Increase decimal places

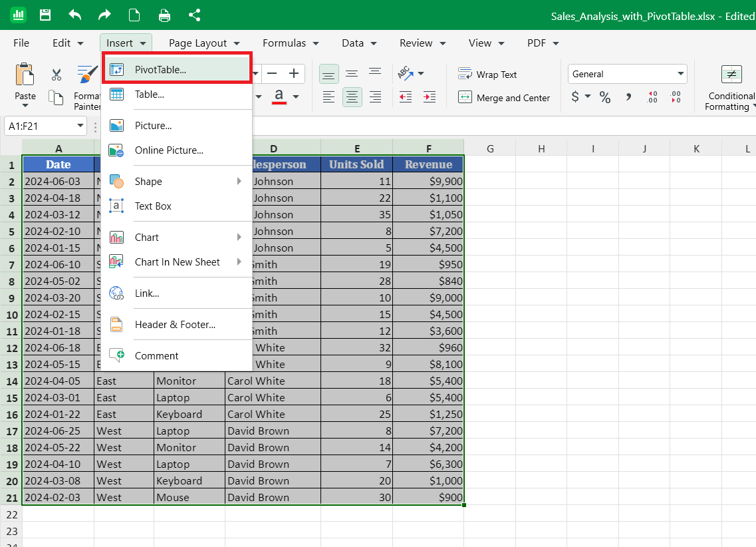(652, 97)
